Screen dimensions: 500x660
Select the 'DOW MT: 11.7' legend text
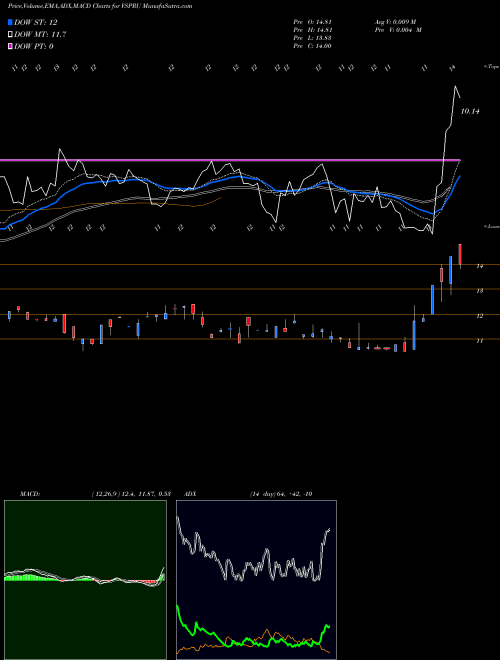40,35
